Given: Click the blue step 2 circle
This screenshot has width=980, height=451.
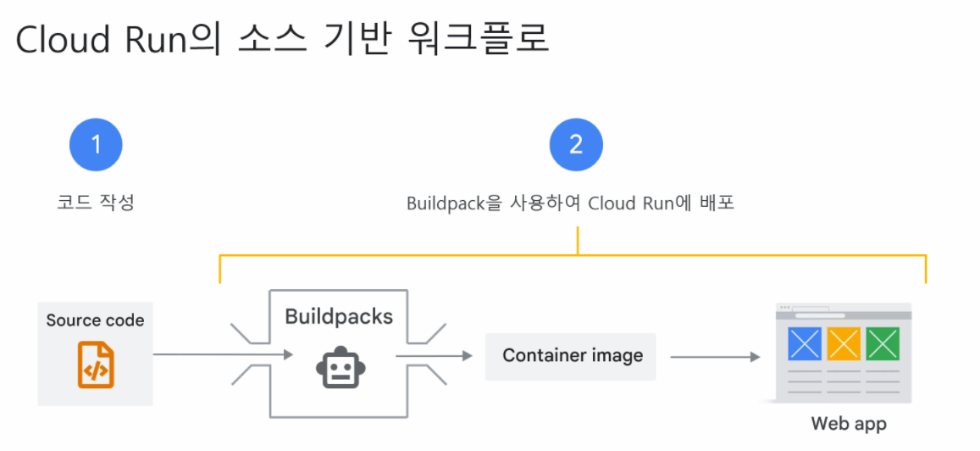Looking at the screenshot, I should [x=576, y=144].
